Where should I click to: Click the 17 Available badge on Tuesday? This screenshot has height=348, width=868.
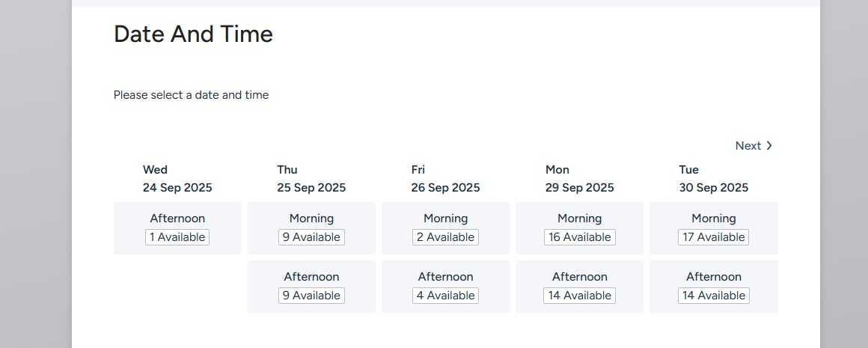[714, 237]
